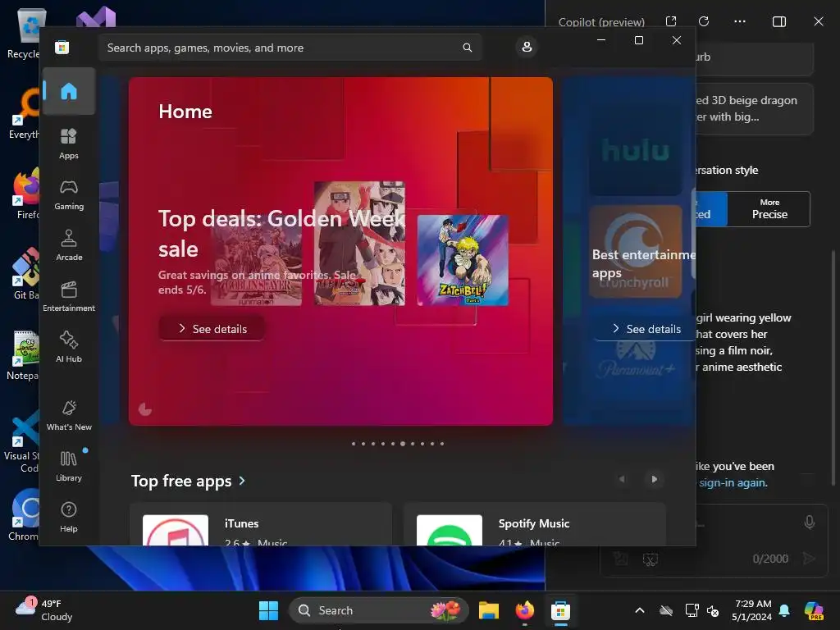The width and height of the screenshot is (840, 630).
Task: Click Microsoft Store taskbar icon
Action: (560, 610)
